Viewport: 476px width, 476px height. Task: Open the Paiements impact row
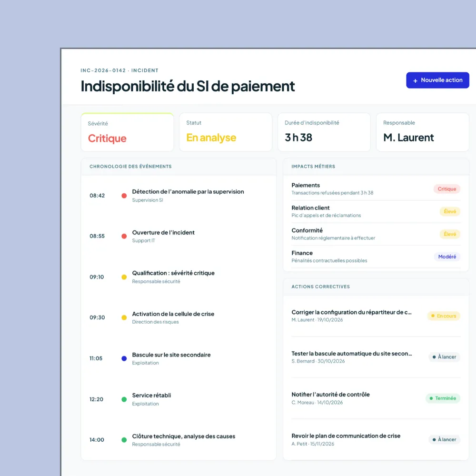pos(376,189)
